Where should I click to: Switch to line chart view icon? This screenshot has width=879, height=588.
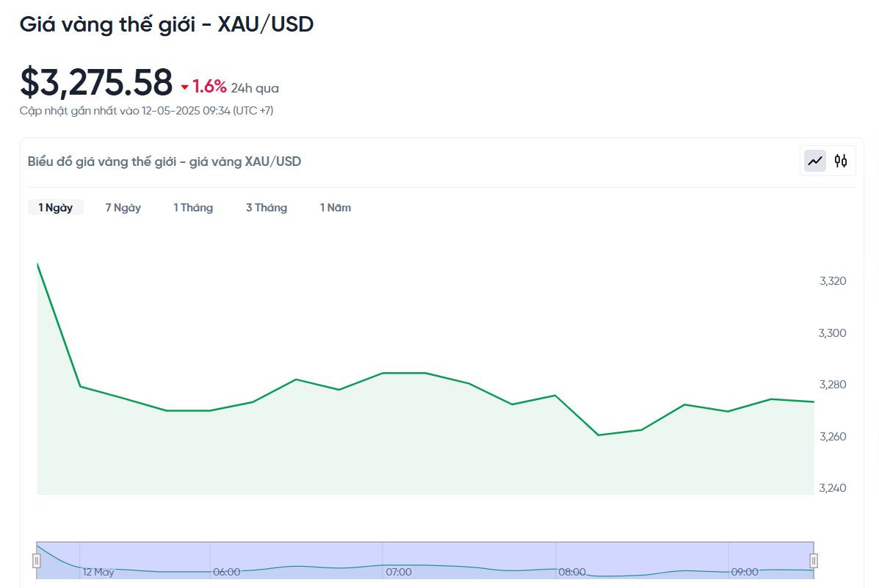[814, 161]
